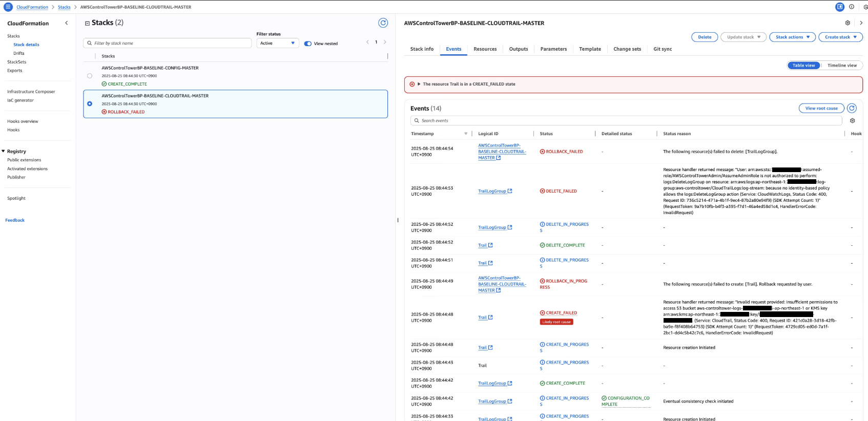Open Publisher in sidebar

point(16,177)
